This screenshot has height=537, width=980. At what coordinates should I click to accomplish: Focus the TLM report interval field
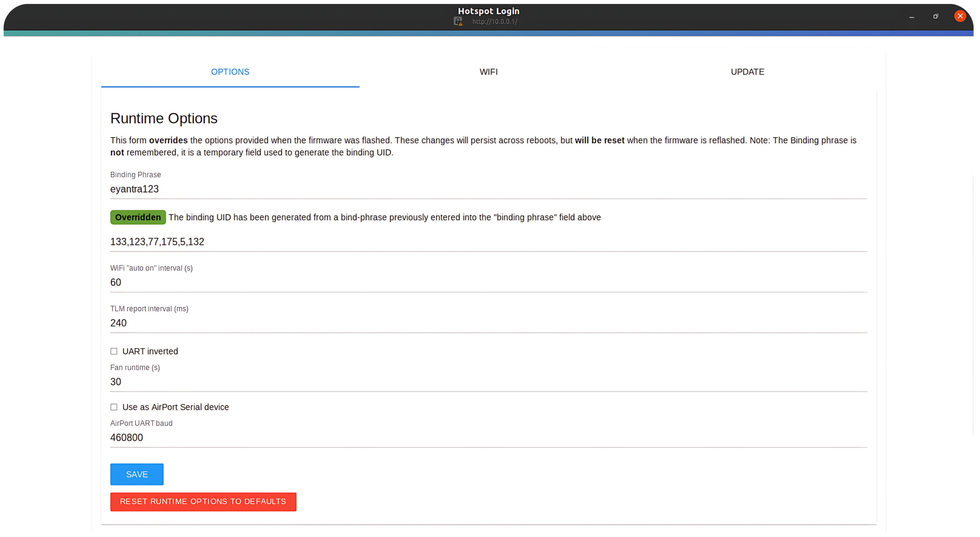click(x=489, y=323)
